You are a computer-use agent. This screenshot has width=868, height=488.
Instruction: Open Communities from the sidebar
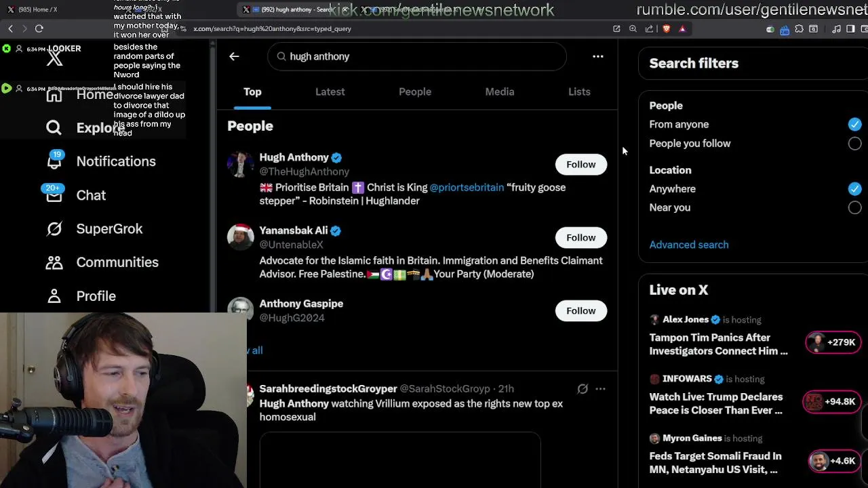click(102, 262)
